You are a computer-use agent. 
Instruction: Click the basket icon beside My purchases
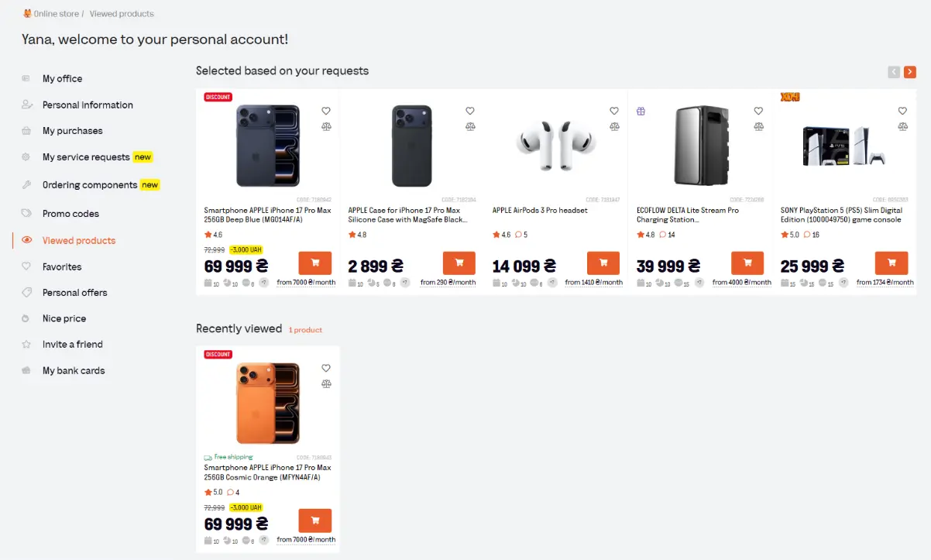click(27, 130)
